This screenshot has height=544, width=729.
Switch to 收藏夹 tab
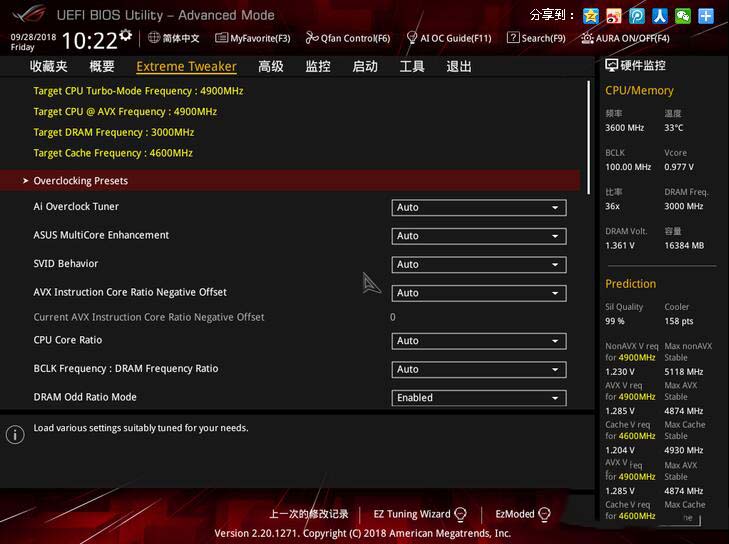pyautogui.click(x=48, y=66)
